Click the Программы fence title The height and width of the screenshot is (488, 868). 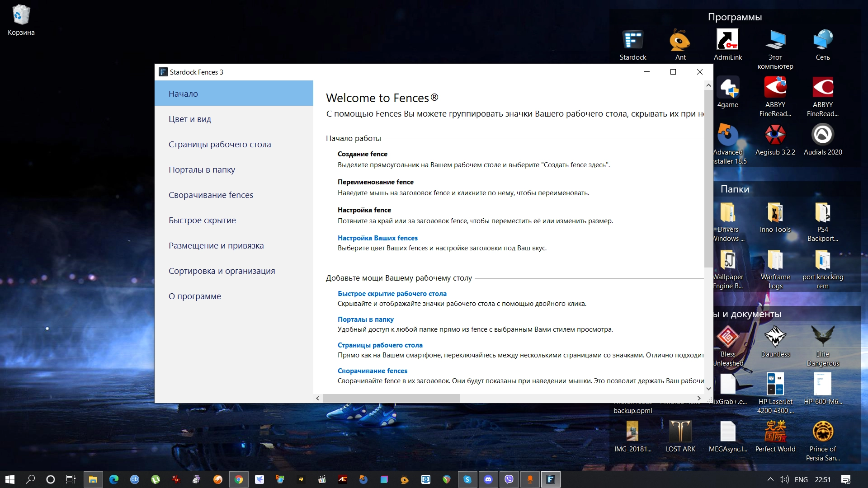click(735, 17)
